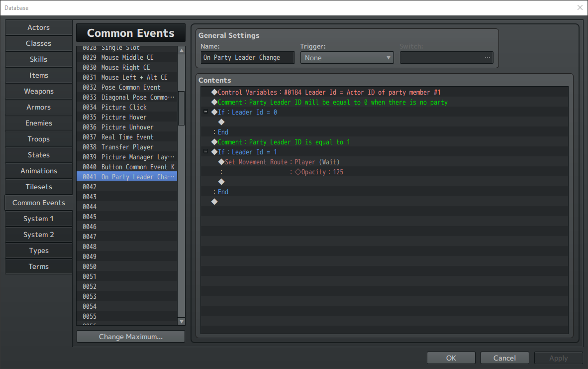The width and height of the screenshot is (588, 369).
Task: Select event 0035 Picture Hover
Action: click(x=127, y=117)
